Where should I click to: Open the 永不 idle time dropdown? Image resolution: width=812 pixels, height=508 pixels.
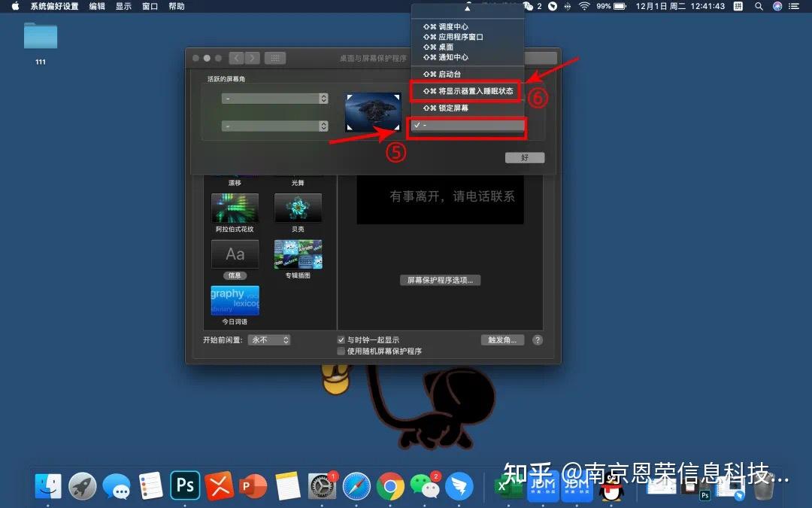pyautogui.click(x=268, y=339)
